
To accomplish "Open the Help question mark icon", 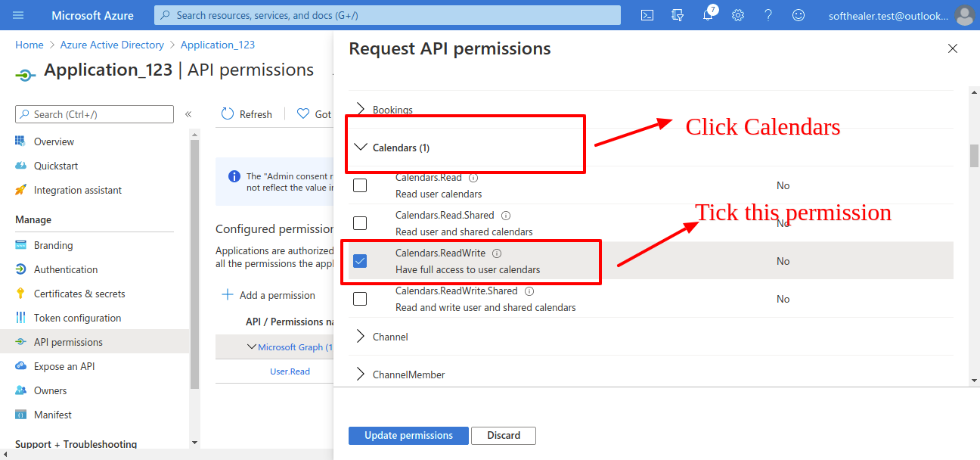I will (x=768, y=15).
